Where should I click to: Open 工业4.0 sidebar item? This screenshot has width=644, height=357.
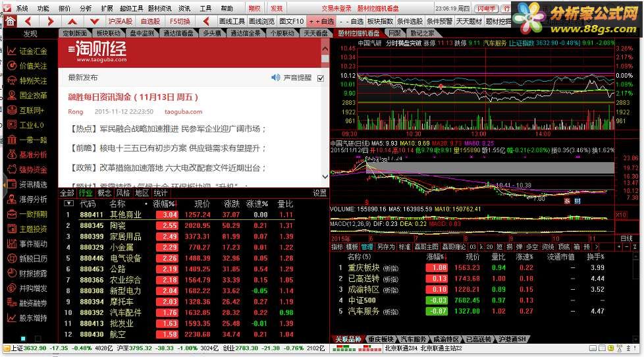[26, 125]
